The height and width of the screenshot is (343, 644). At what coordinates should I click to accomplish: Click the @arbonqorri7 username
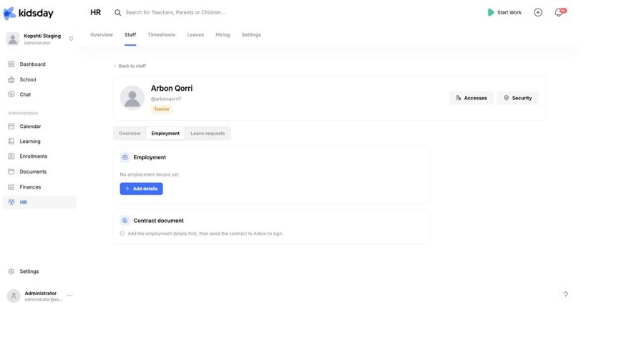[x=166, y=99]
